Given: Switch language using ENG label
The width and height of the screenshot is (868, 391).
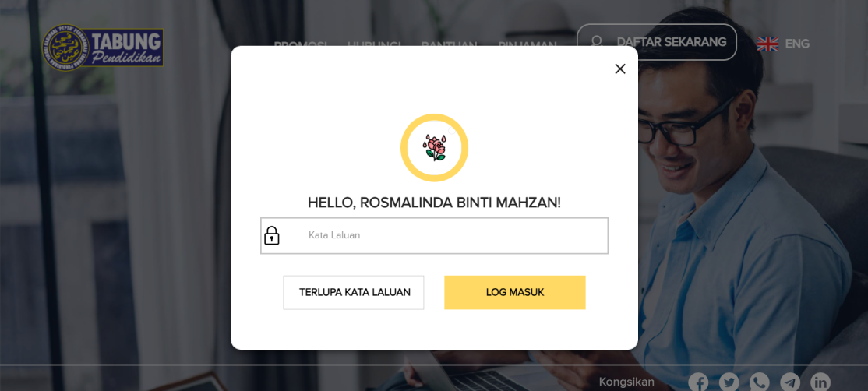Looking at the screenshot, I should point(797,44).
